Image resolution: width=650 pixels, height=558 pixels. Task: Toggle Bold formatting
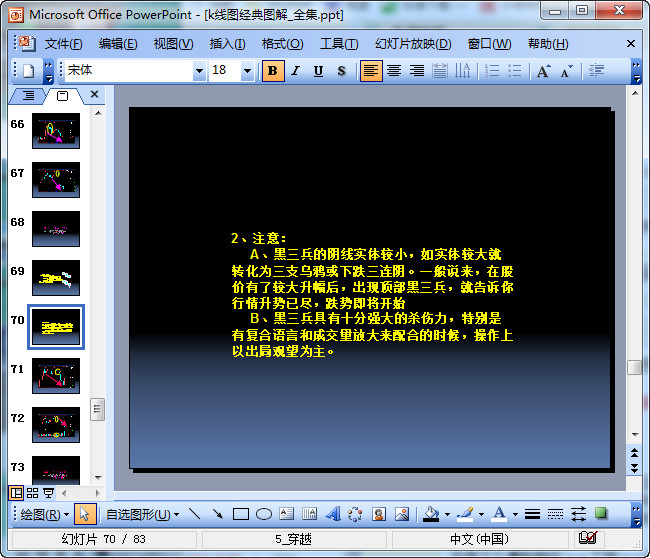(x=273, y=71)
